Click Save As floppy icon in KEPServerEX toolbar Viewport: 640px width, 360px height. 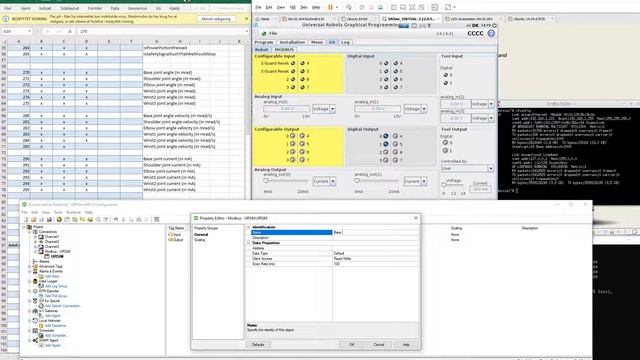(x=49, y=219)
